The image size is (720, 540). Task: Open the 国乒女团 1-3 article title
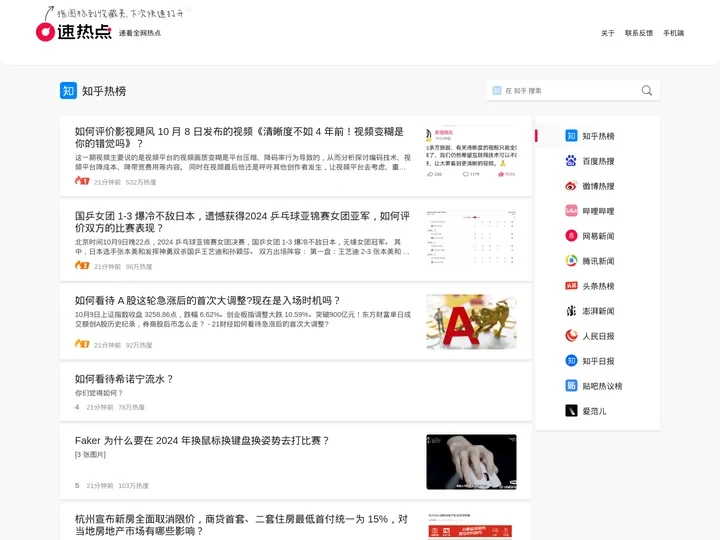point(242,222)
